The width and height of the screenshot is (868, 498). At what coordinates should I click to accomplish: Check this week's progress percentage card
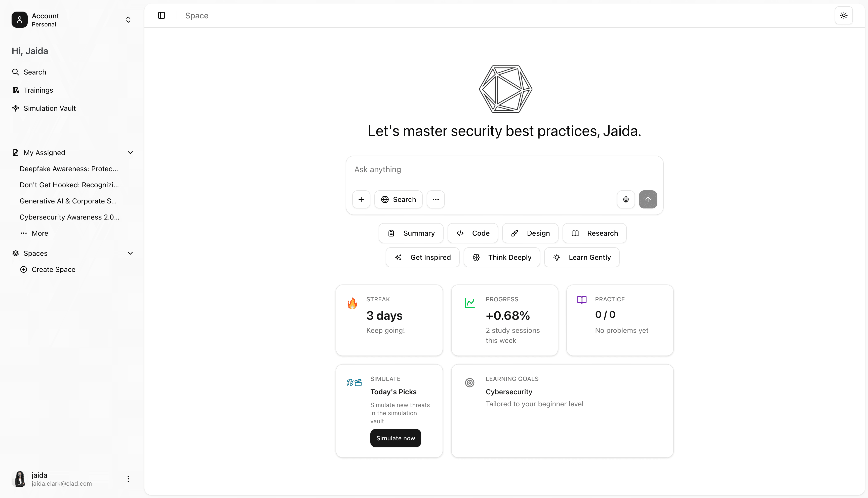pyautogui.click(x=504, y=320)
